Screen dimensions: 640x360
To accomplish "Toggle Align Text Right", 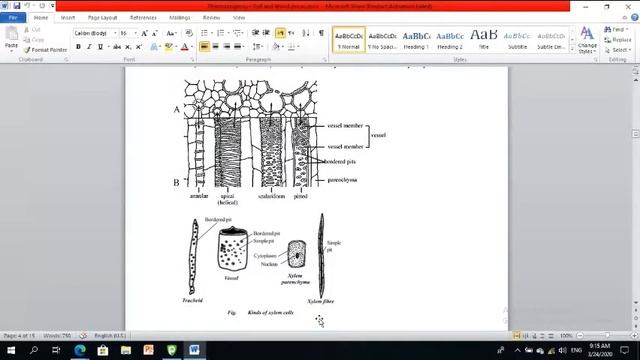I will (227, 47).
